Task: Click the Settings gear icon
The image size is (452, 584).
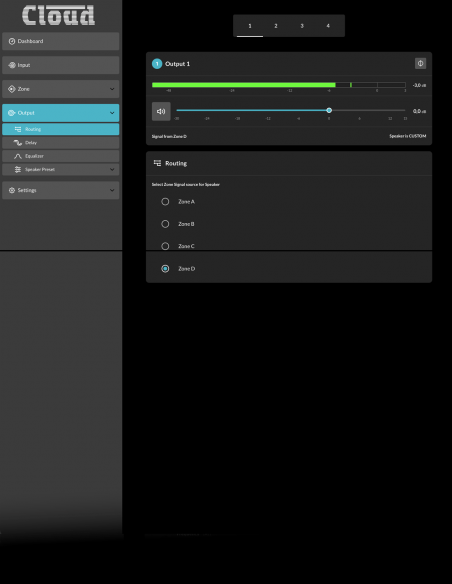Action: 12,190
